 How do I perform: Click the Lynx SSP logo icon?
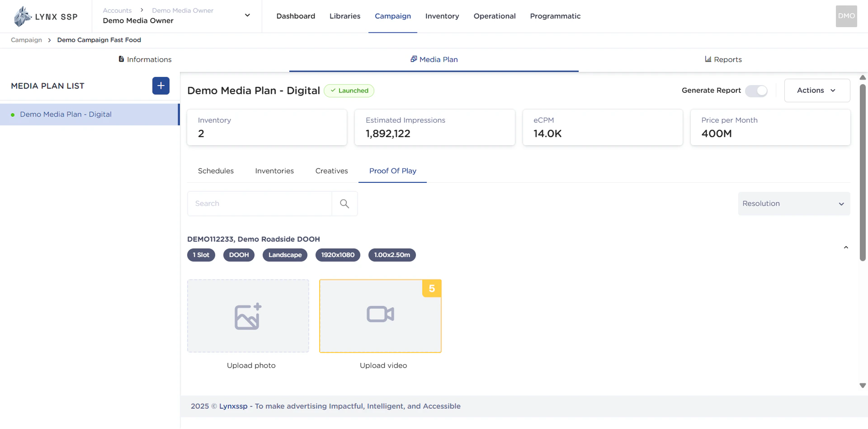click(x=22, y=17)
